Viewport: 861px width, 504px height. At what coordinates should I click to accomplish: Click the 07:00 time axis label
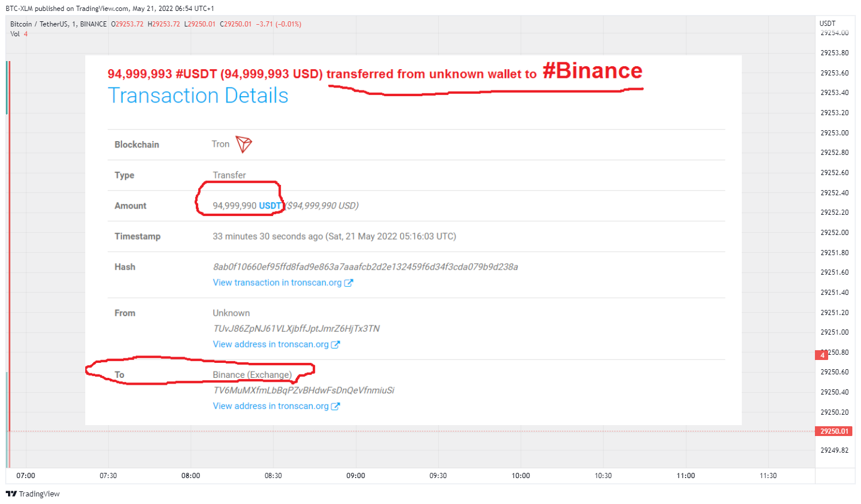[x=26, y=476]
